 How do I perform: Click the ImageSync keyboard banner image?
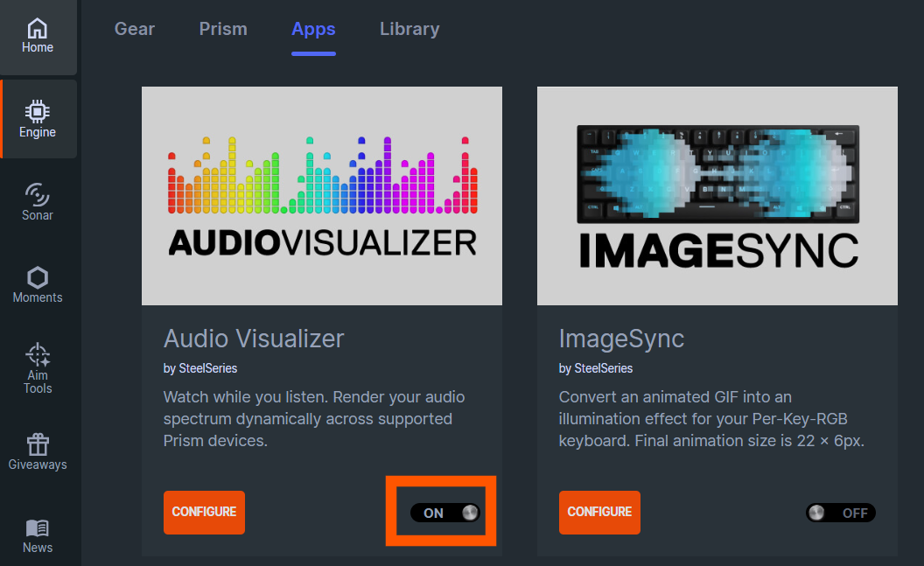click(717, 196)
